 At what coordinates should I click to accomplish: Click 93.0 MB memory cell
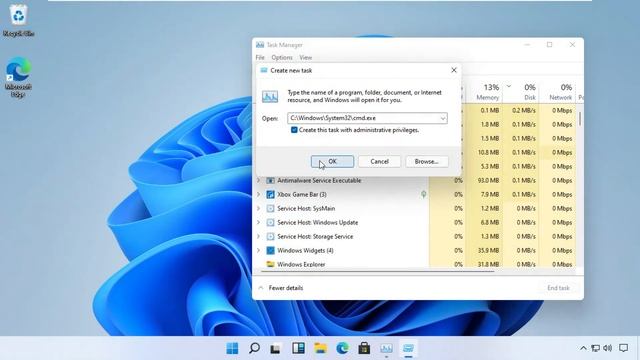[x=488, y=180]
